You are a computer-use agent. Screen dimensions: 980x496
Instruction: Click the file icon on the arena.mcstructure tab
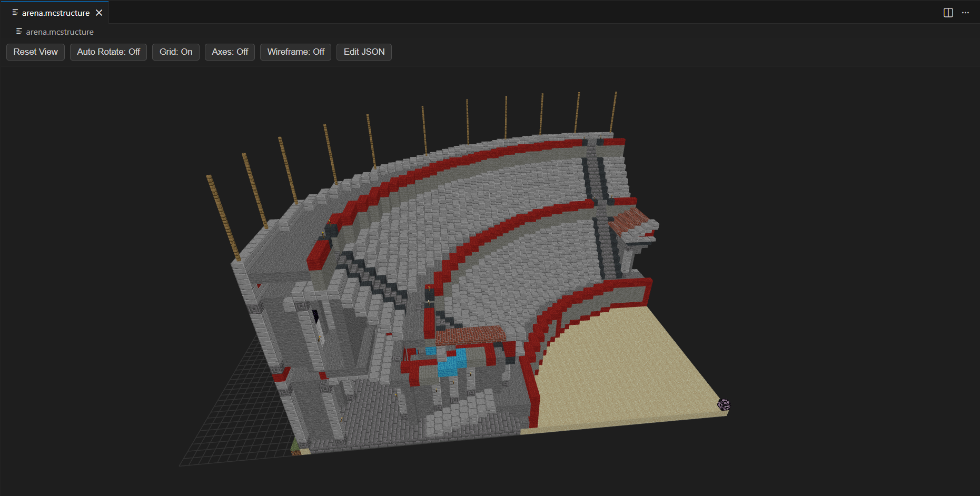point(15,13)
